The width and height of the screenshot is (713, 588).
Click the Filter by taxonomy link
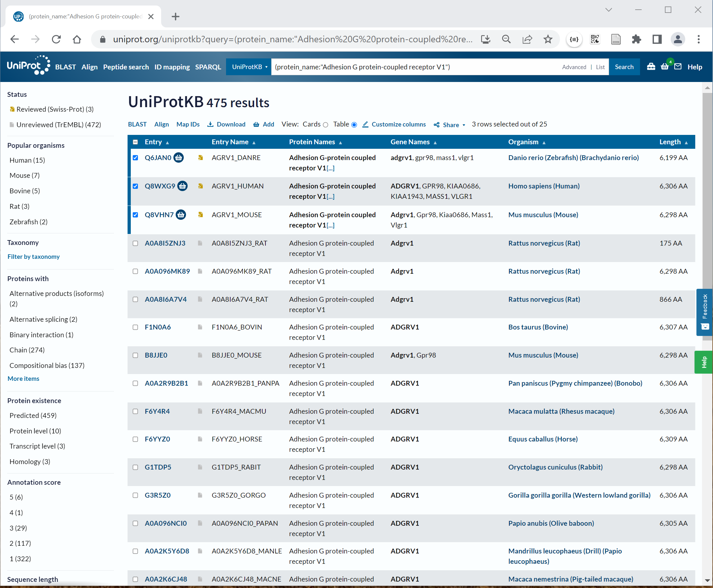[33, 257]
